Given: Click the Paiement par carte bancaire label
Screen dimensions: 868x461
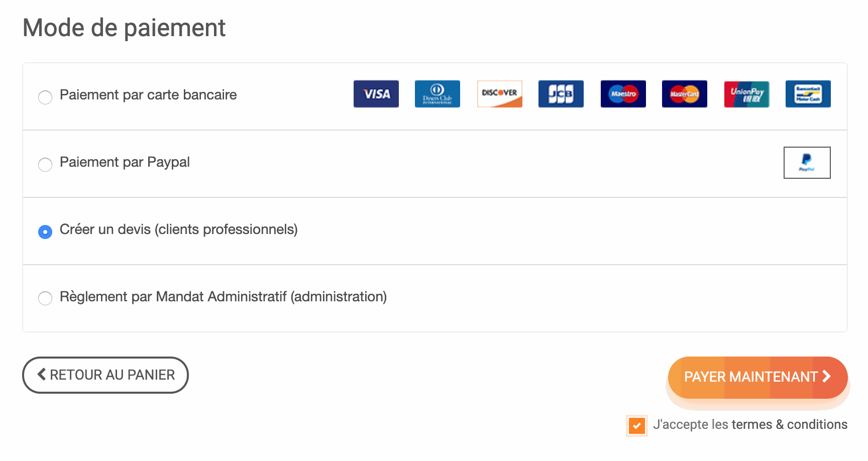Looking at the screenshot, I should pyautogui.click(x=148, y=95).
